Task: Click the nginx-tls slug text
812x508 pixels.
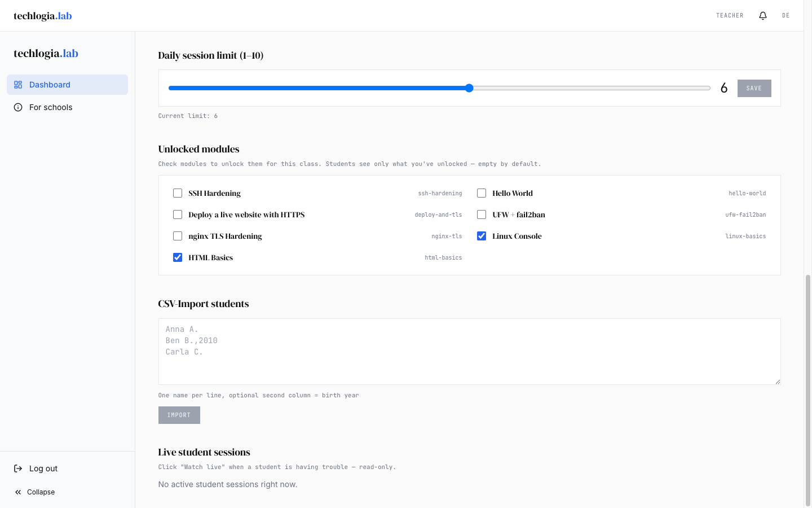Action: pos(447,236)
